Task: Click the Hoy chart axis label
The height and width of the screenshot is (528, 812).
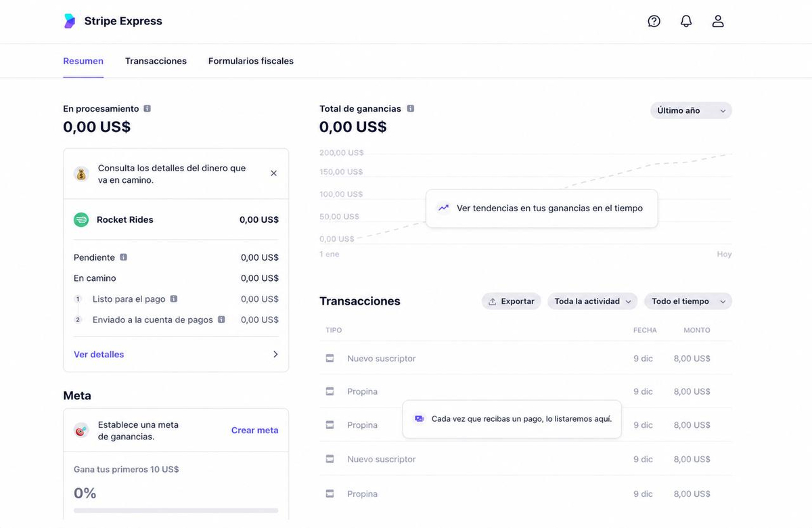Action: click(725, 254)
